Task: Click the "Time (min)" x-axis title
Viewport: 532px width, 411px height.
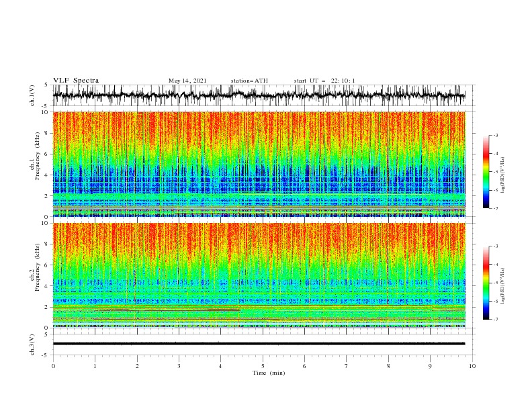Action: coord(269,373)
